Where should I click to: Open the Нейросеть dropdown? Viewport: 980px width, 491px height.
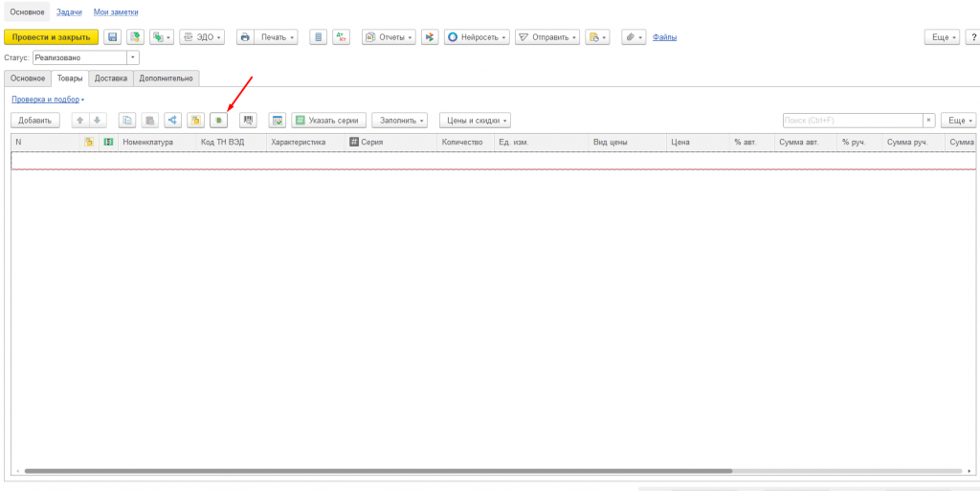(x=477, y=37)
